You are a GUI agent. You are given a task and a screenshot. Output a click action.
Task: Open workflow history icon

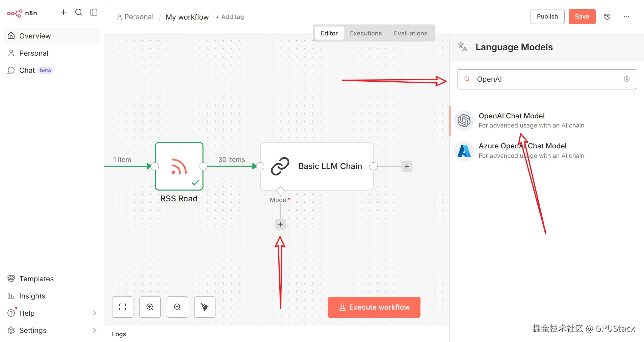[607, 17]
